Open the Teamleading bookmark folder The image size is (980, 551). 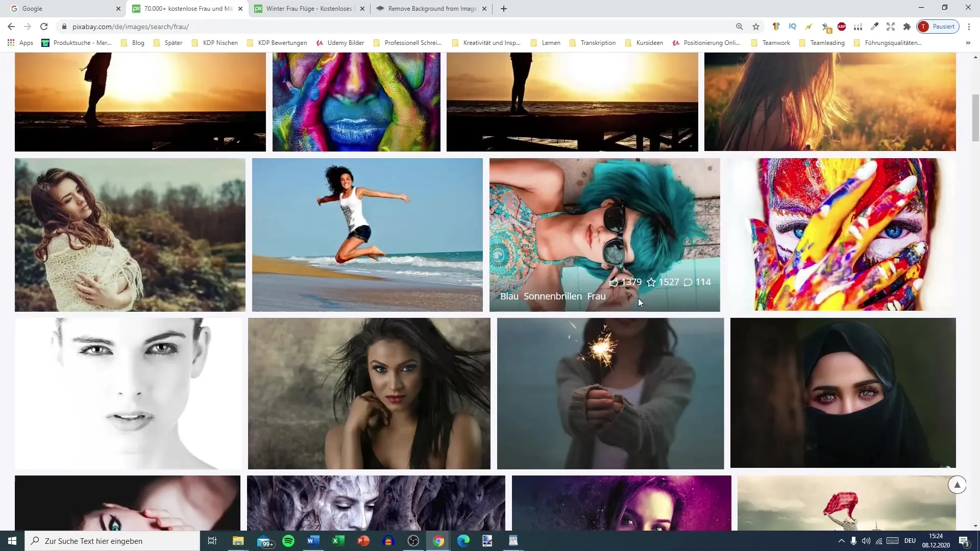point(822,43)
